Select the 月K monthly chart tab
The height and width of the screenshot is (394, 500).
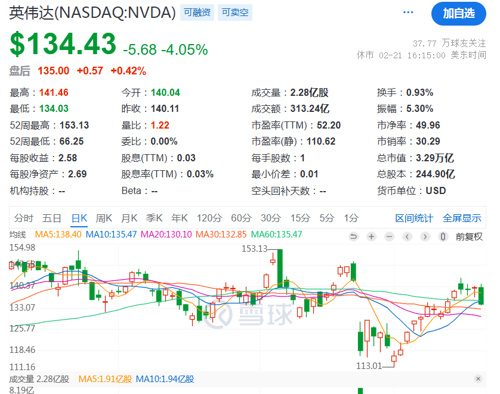pyautogui.click(x=129, y=218)
